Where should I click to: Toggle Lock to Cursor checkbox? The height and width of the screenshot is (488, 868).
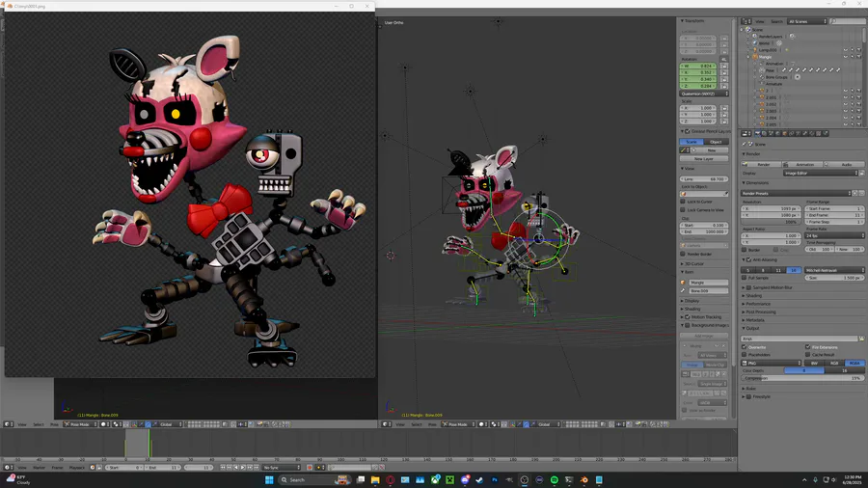(x=683, y=202)
